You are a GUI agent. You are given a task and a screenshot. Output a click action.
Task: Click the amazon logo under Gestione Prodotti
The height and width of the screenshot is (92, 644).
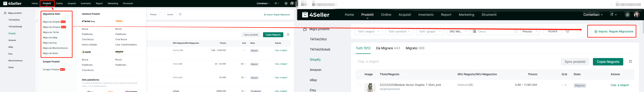(x=119, y=52)
